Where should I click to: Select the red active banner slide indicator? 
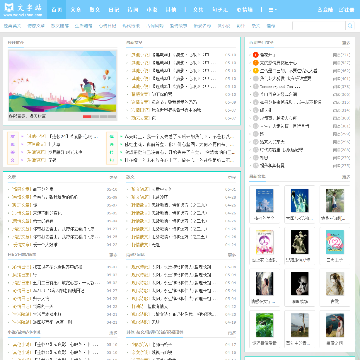click(87, 116)
